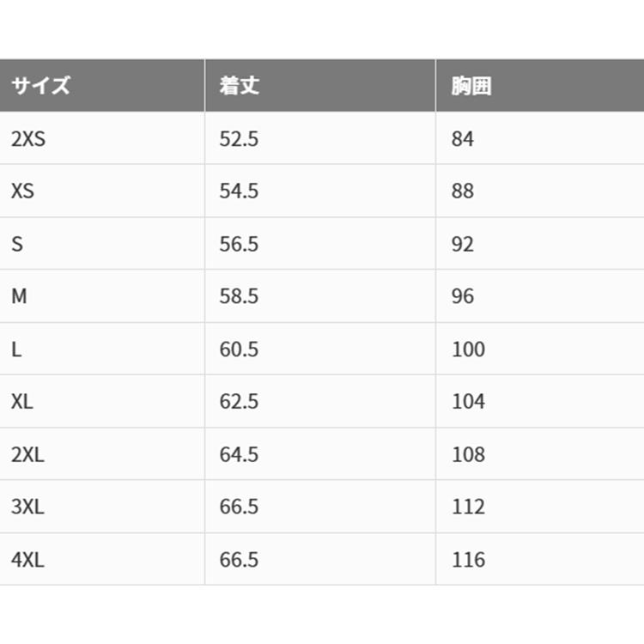The height and width of the screenshot is (644, 644).
Task: Click the chest value 116
Action: pyautogui.click(x=468, y=560)
